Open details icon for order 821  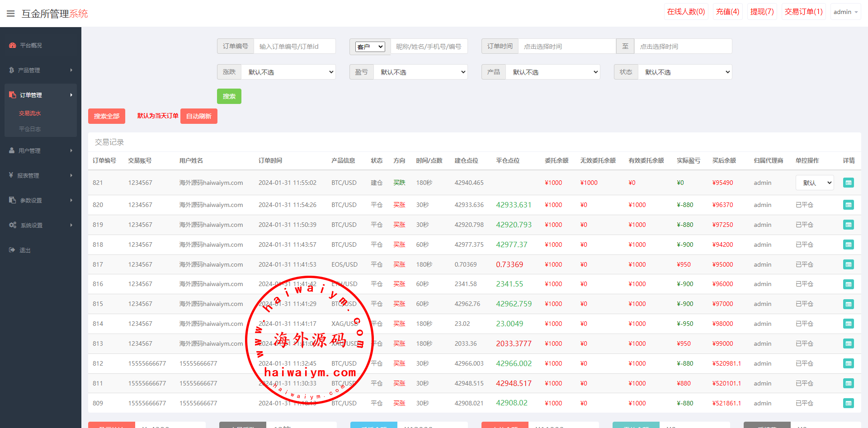pos(848,183)
